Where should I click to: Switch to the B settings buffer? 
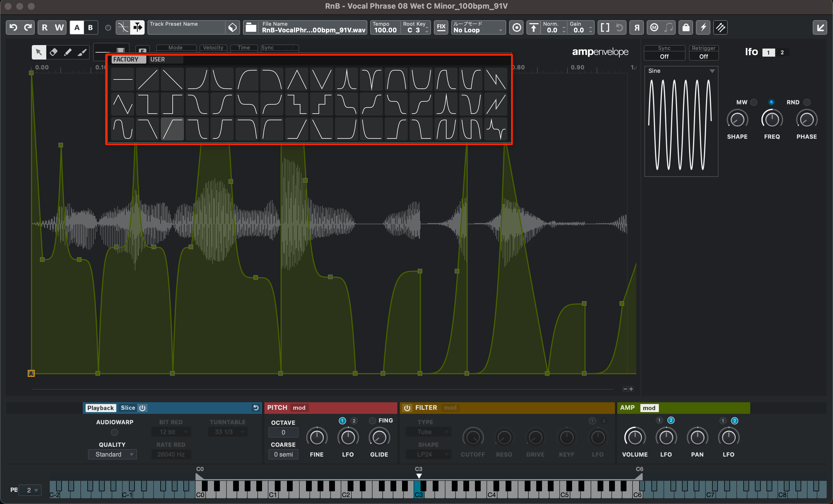coord(90,27)
